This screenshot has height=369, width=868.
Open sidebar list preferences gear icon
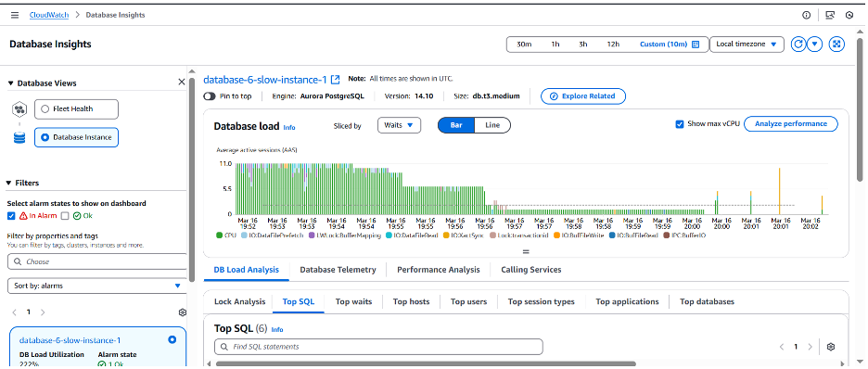point(183,312)
